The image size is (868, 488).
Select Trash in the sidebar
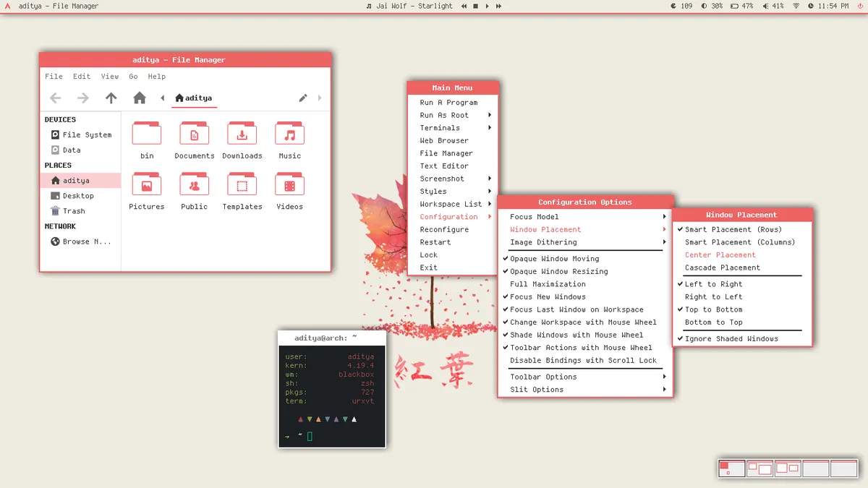point(74,211)
